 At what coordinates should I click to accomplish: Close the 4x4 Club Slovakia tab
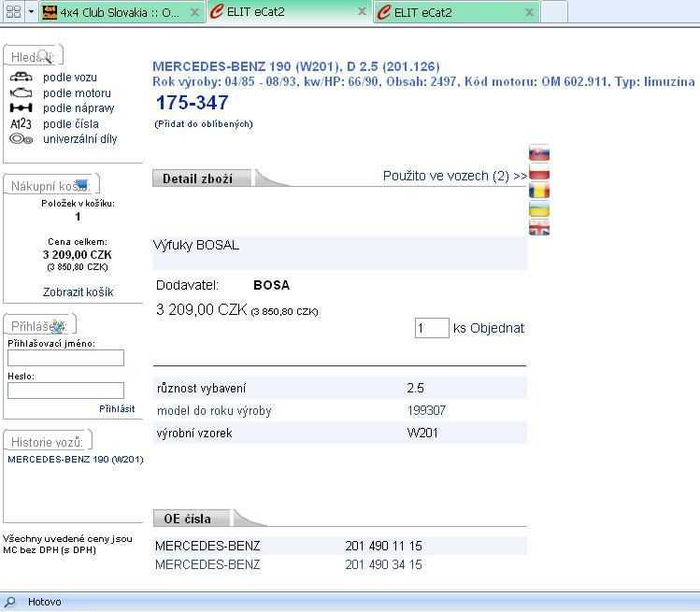click(x=194, y=12)
